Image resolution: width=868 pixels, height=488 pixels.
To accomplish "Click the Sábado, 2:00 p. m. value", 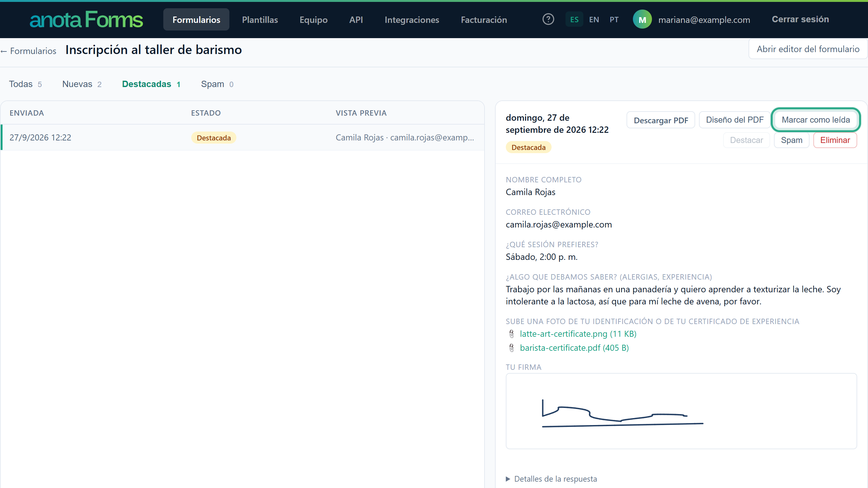I will click(541, 257).
